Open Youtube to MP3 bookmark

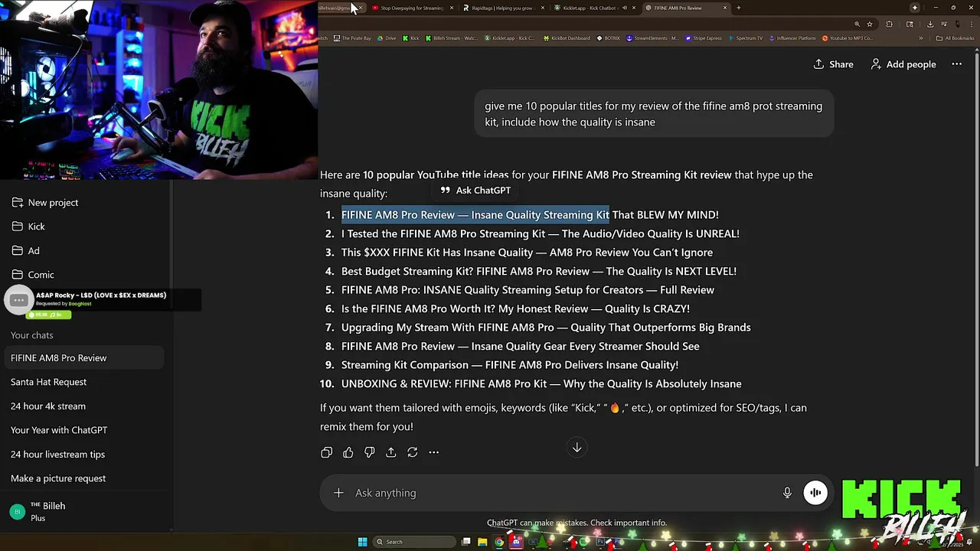(x=848, y=38)
